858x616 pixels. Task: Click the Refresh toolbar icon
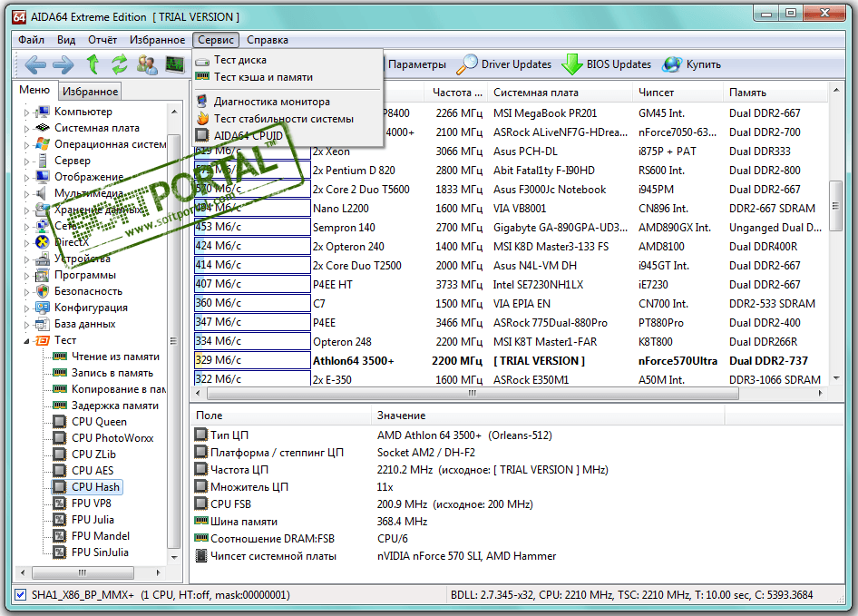(x=120, y=64)
